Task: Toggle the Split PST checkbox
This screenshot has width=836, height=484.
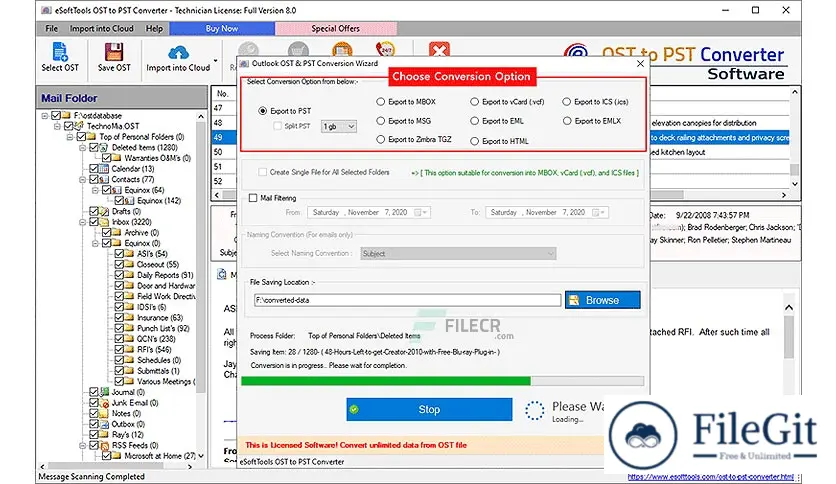Action: point(277,126)
